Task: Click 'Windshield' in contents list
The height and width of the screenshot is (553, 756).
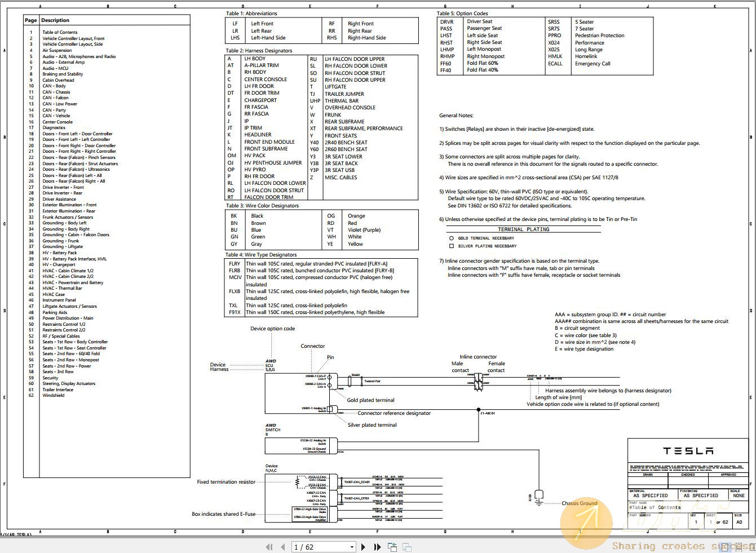Action: [x=54, y=395]
